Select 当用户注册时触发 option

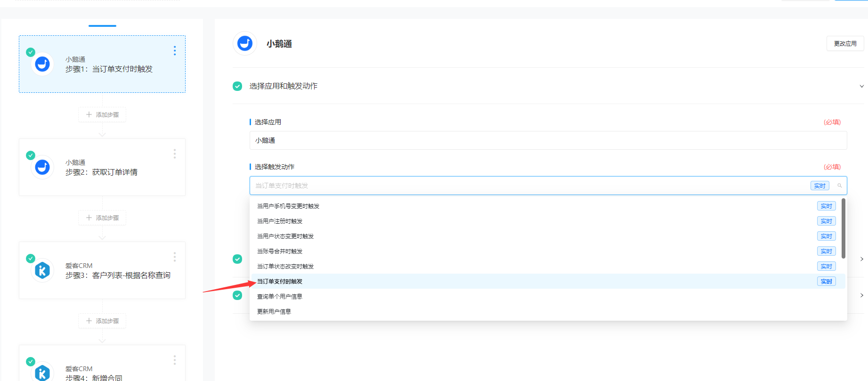click(x=548, y=221)
